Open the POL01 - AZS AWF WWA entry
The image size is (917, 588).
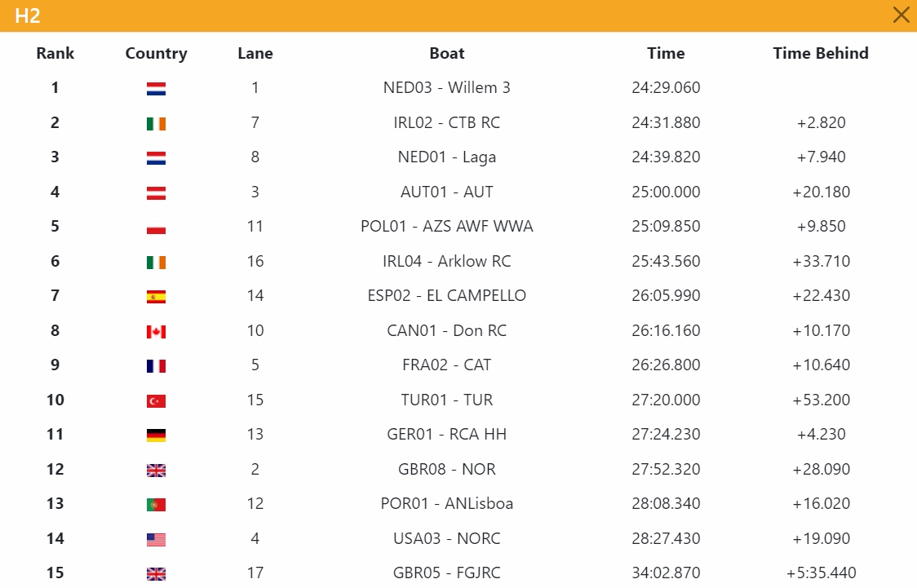pos(447,226)
